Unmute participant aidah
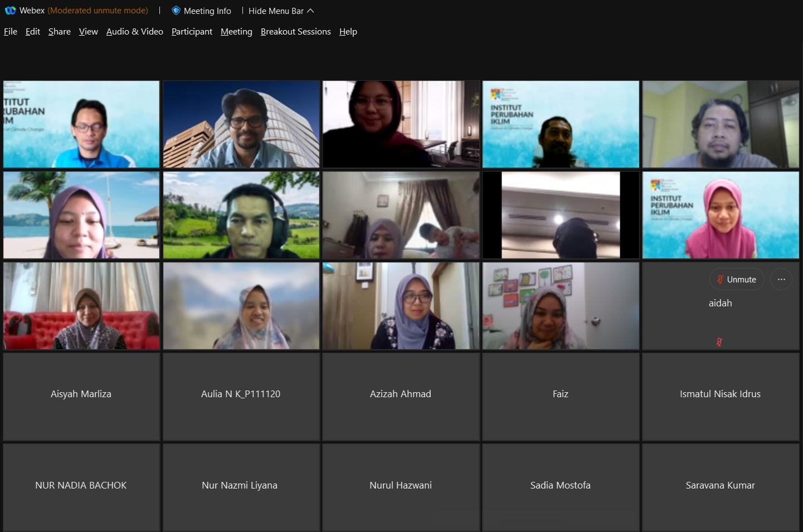803x532 pixels. point(736,280)
